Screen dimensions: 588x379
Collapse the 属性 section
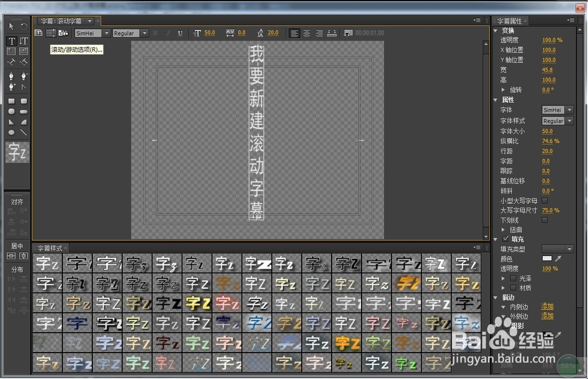click(x=495, y=100)
